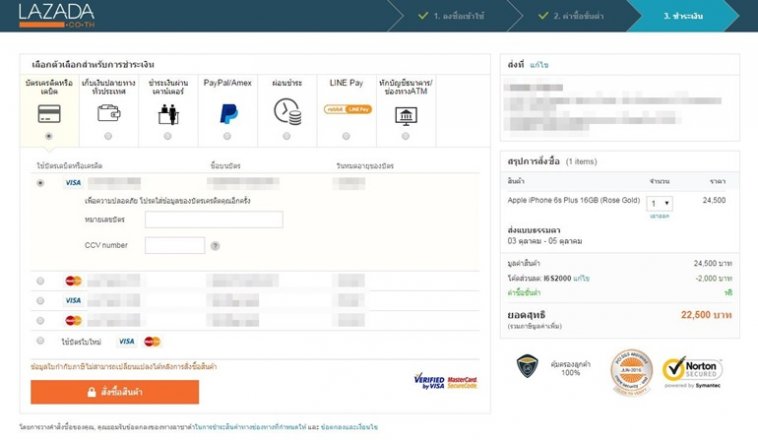Click edit link next to discount code I6S2000
The image size is (758, 440).
coord(581,277)
